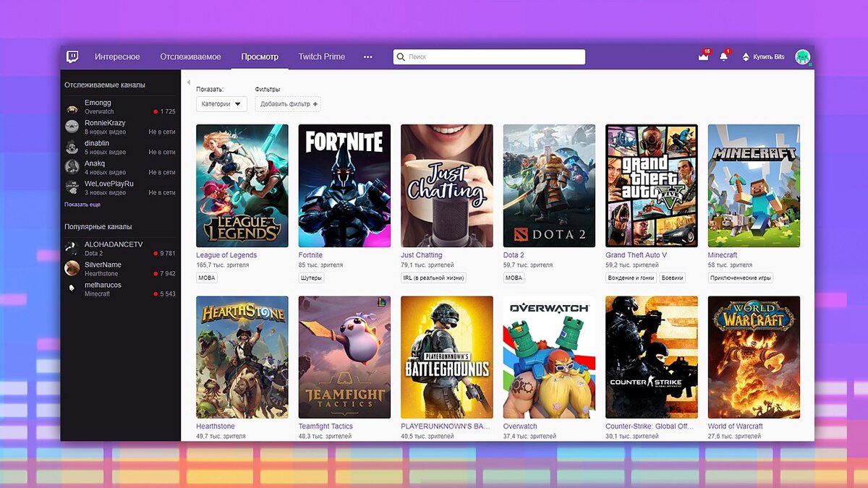Screen dimensions: 868x488
Task: Click the IRL (в реальной жизни) tag
Action: 433,278
